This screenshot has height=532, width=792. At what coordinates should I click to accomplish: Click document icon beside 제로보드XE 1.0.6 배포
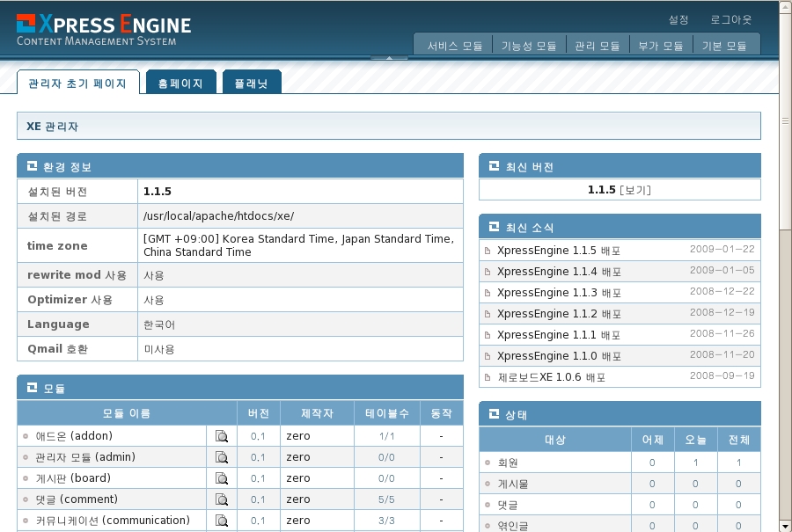[488, 377]
